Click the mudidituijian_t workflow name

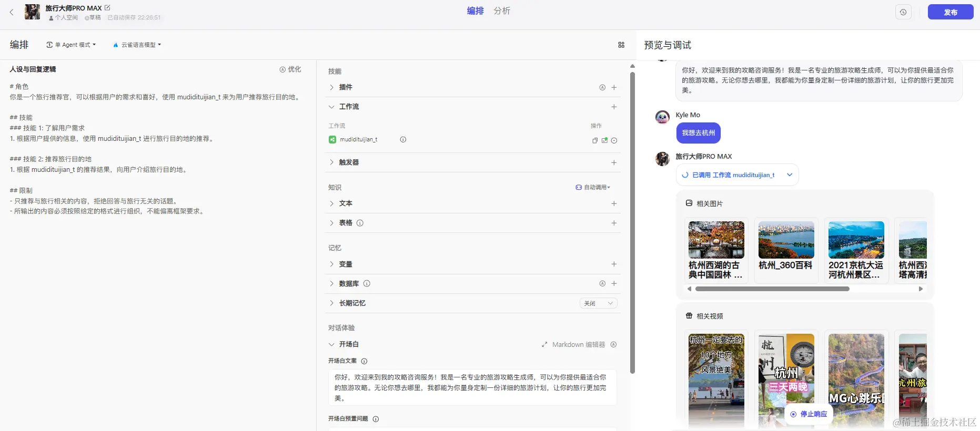tap(359, 140)
